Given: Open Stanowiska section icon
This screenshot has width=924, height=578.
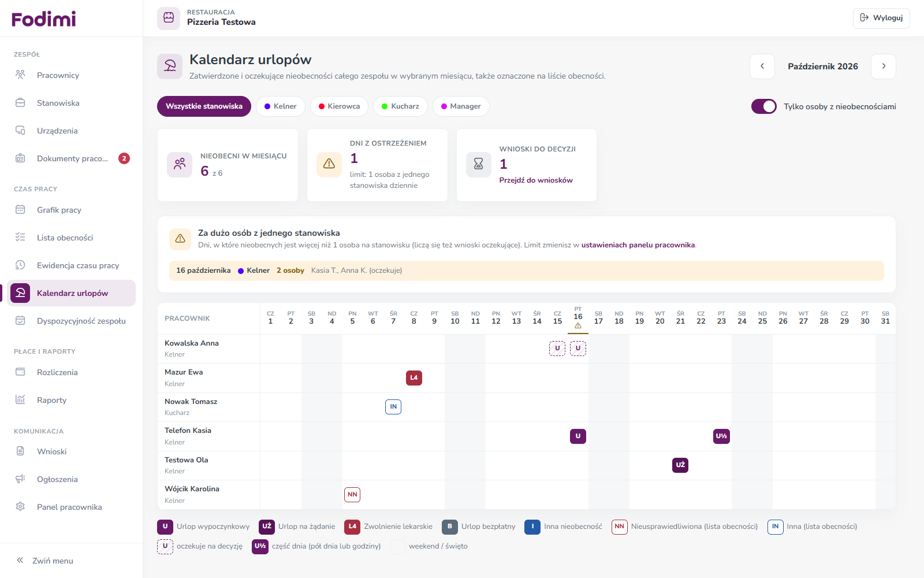Looking at the screenshot, I should pos(20,103).
